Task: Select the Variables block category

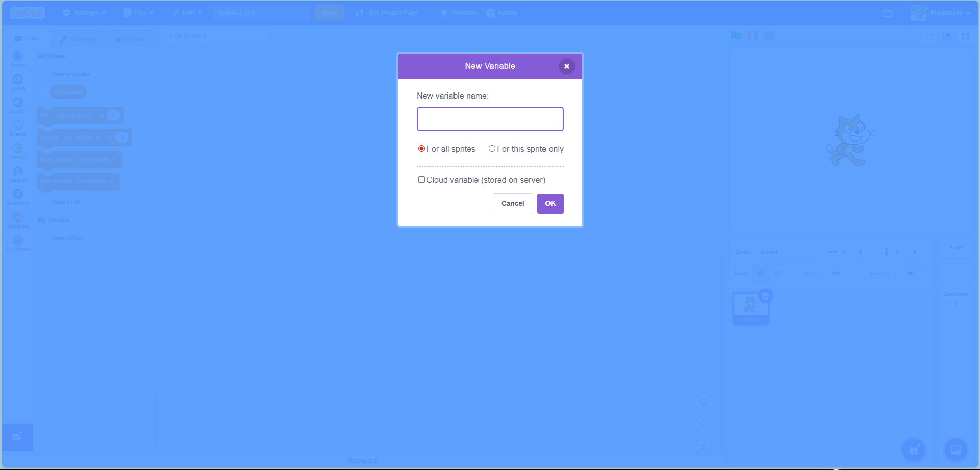Action: click(18, 220)
